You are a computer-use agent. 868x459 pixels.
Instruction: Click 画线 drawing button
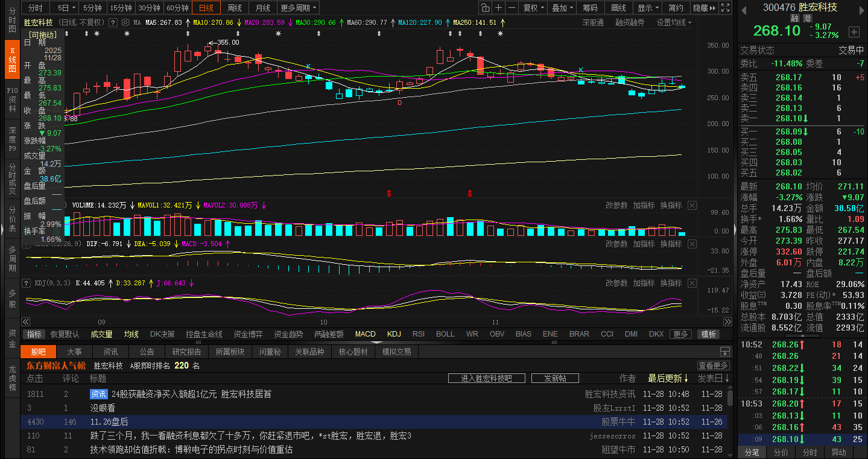[619, 8]
